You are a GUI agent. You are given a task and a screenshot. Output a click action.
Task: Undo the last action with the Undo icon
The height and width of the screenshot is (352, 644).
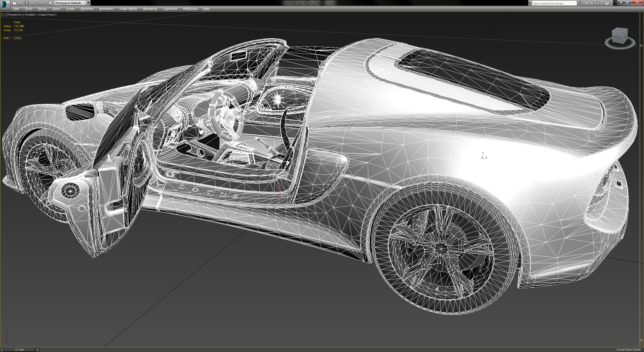[32, 3]
